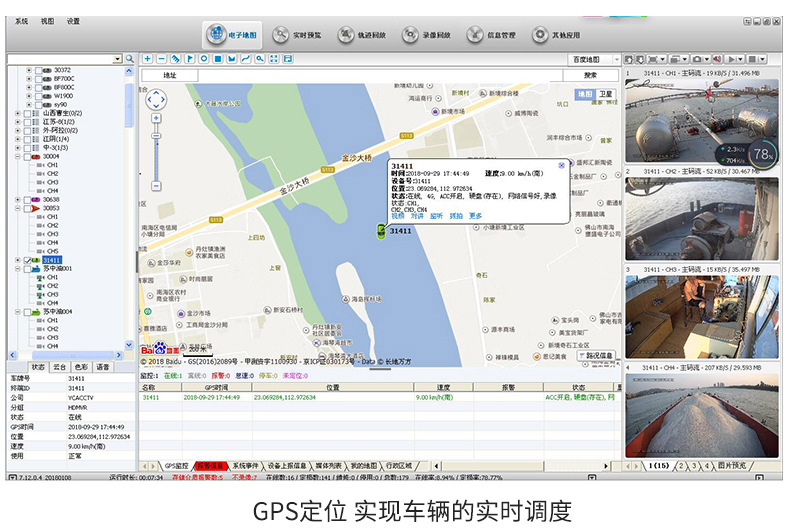Close the 31411 info popup
Image resolution: width=790 pixels, height=528 pixels.
click(x=561, y=165)
